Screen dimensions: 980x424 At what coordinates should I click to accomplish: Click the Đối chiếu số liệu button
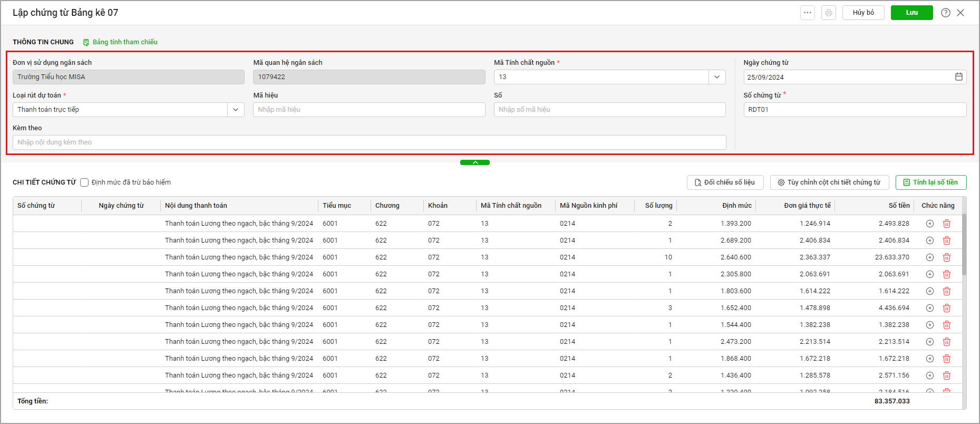[725, 182]
